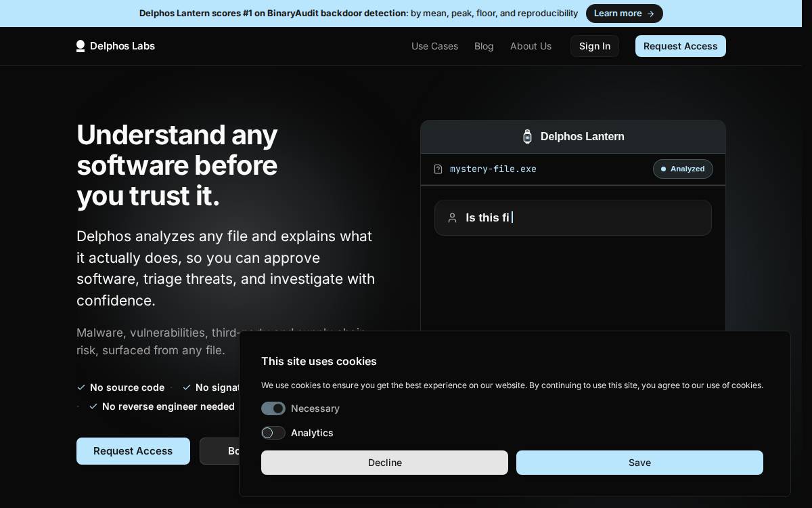The width and height of the screenshot is (812, 508).
Task: Click the Delphos Labs brand name link
Action: (x=122, y=46)
